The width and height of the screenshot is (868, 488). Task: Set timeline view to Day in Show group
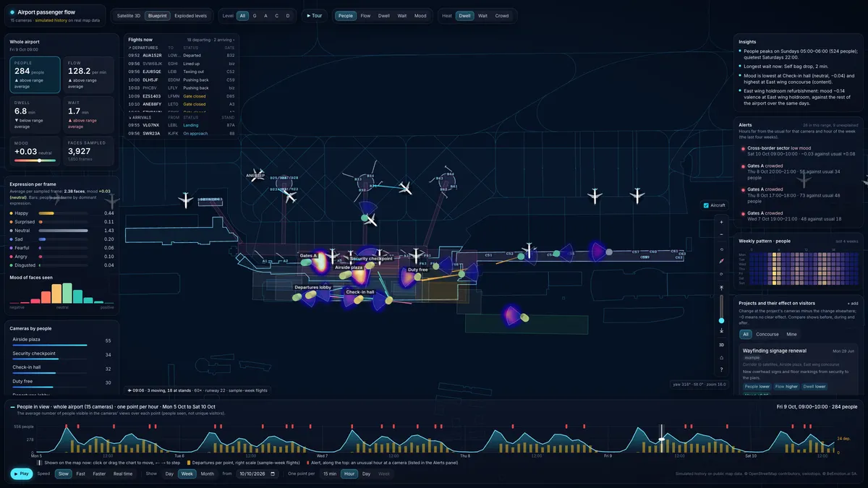[x=169, y=474]
